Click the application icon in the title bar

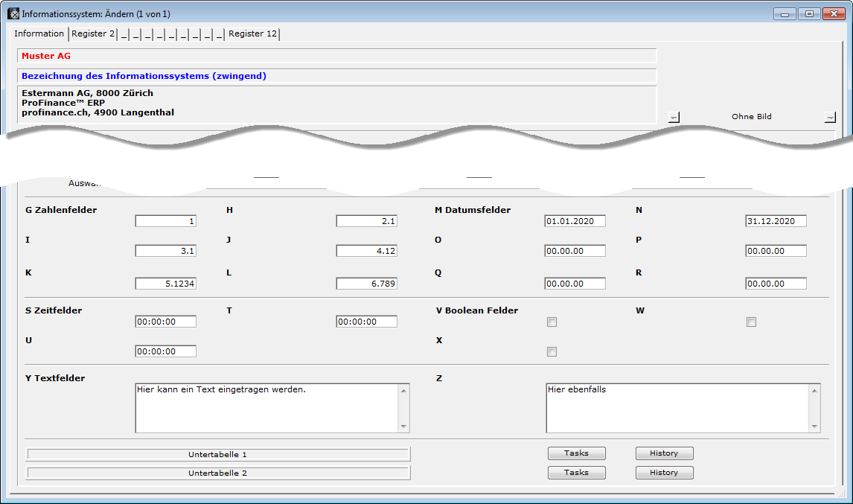point(13,13)
